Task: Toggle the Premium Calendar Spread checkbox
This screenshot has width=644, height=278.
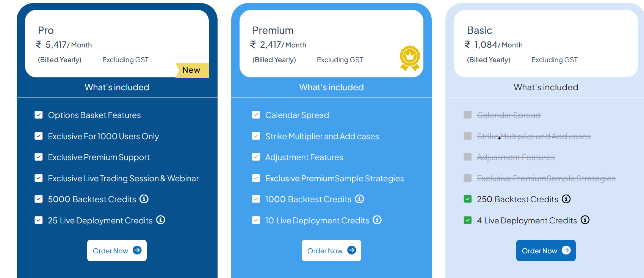Action: coord(256,115)
